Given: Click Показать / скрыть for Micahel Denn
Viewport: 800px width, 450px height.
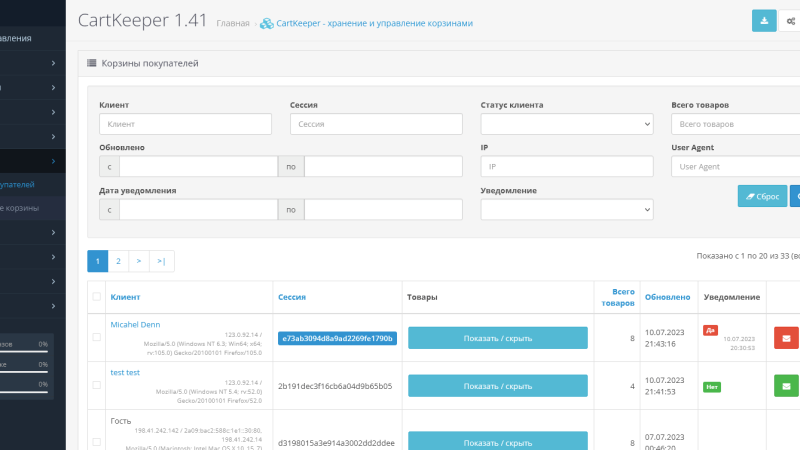Looking at the screenshot, I should 497,338.
